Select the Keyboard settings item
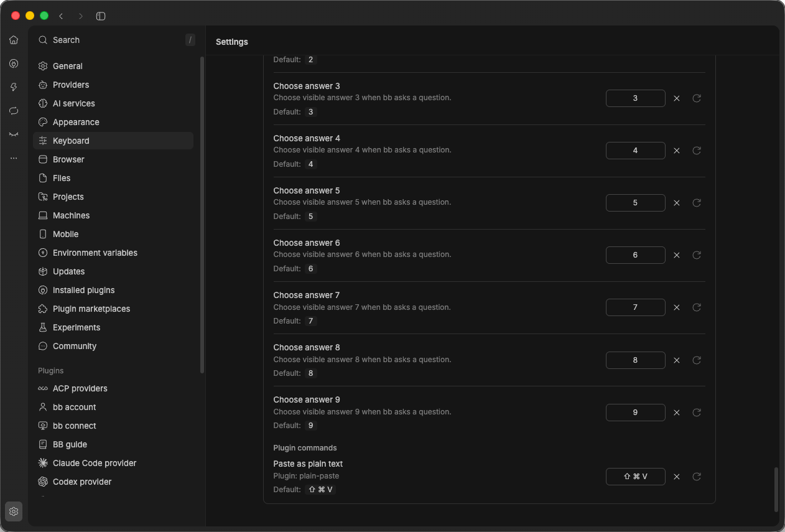The height and width of the screenshot is (532, 785). (x=113, y=141)
